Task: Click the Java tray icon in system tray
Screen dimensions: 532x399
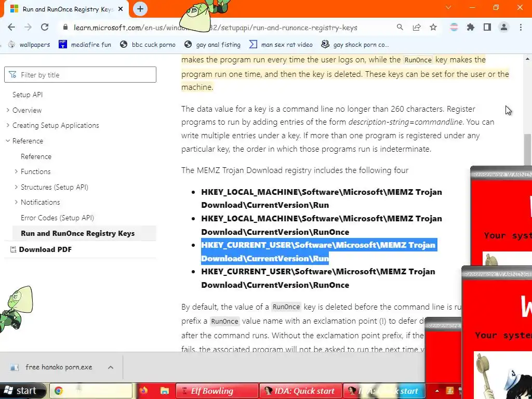Action: tap(449, 391)
